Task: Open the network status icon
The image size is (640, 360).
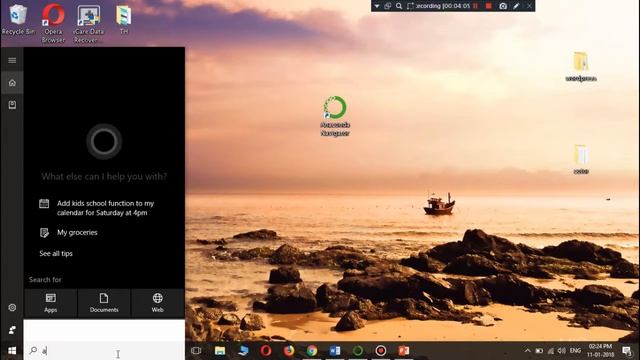Action: click(x=551, y=351)
